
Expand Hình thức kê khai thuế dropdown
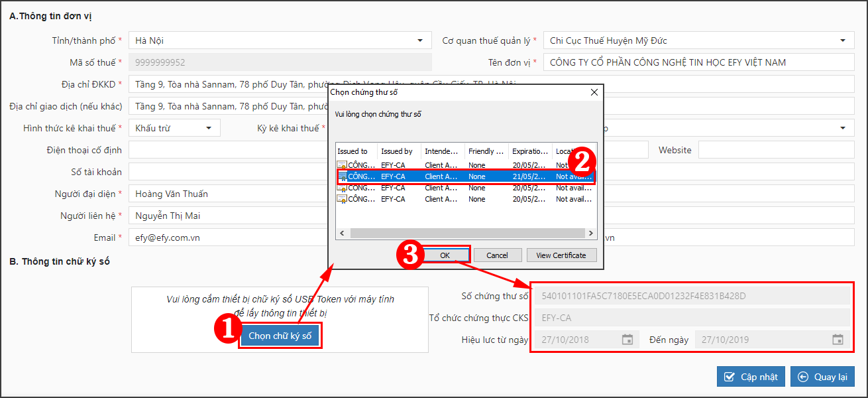tap(209, 128)
